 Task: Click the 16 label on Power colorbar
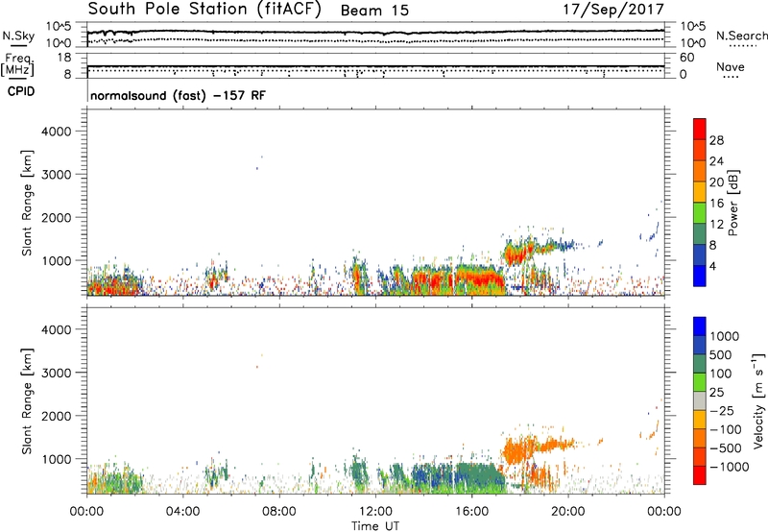tap(716, 204)
